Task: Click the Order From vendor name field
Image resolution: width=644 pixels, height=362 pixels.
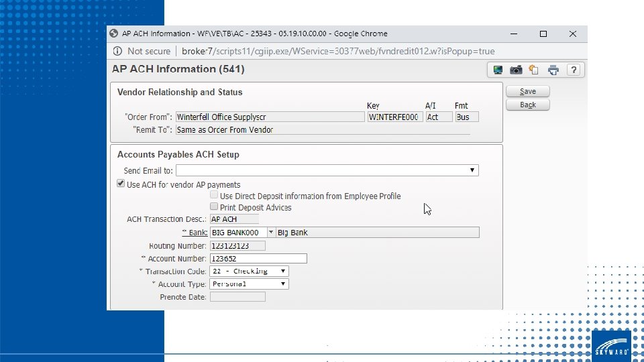Action: [x=270, y=117]
